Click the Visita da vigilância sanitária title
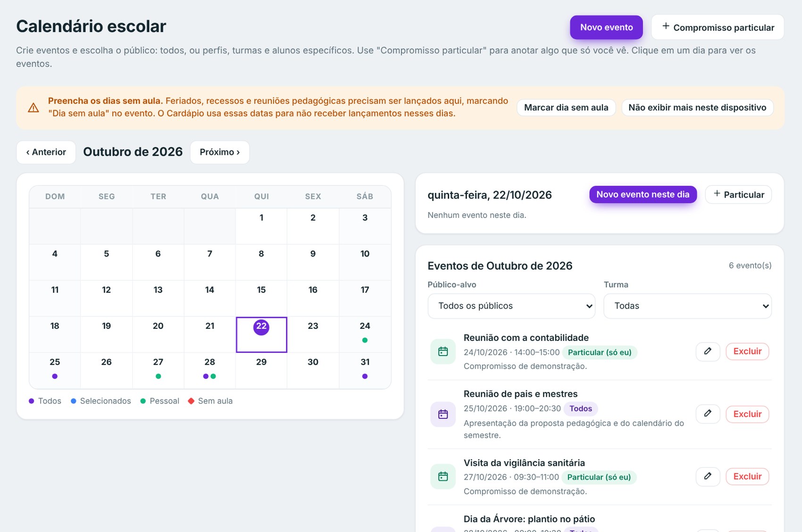This screenshot has width=802, height=532. (524, 463)
